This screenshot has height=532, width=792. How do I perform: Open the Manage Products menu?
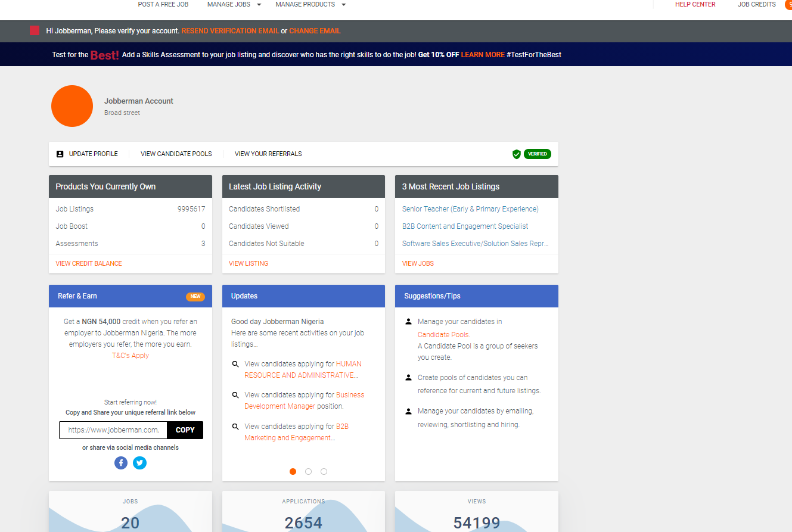pyautogui.click(x=305, y=4)
